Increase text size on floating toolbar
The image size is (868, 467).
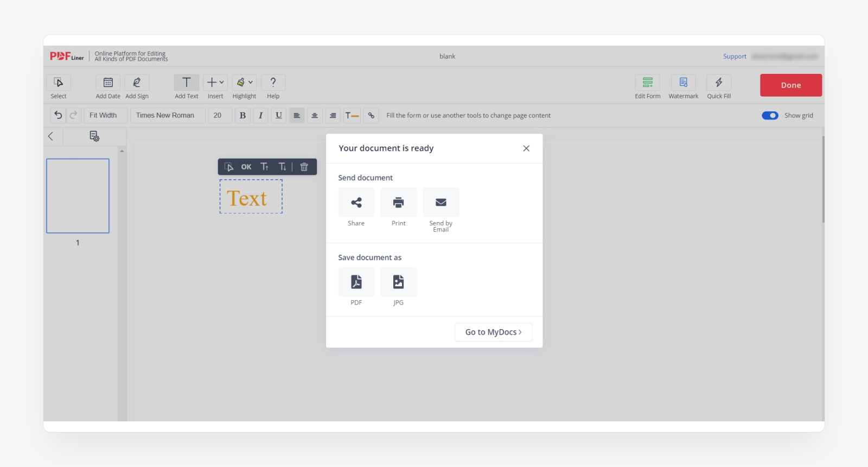click(265, 167)
